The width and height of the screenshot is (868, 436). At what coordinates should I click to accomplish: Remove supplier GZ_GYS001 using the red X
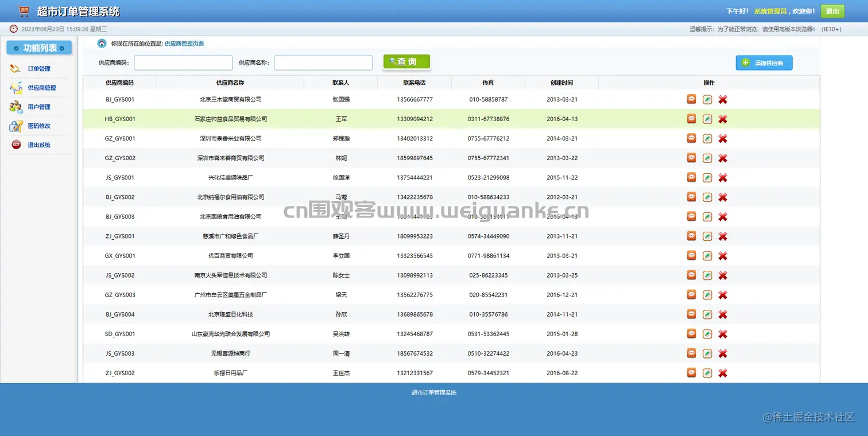click(x=723, y=138)
